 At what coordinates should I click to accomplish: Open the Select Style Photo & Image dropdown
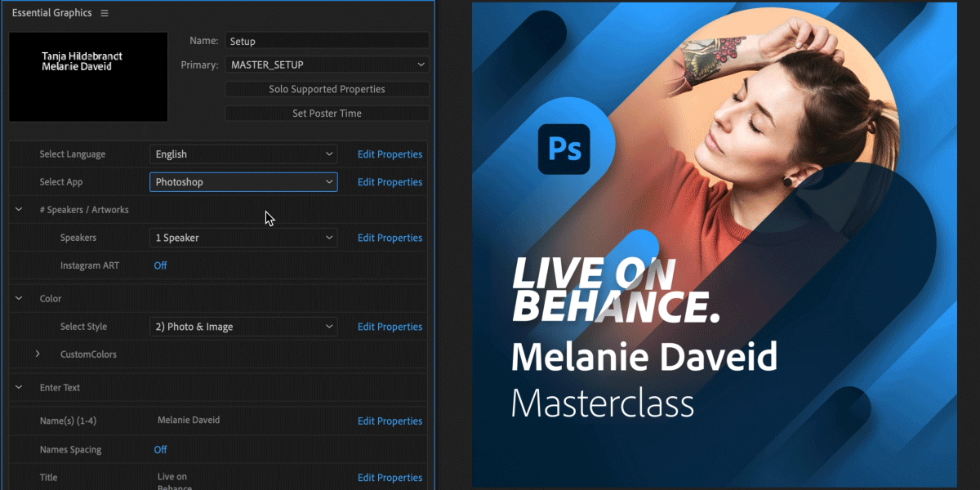pyautogui.click(x=243, y=327)
